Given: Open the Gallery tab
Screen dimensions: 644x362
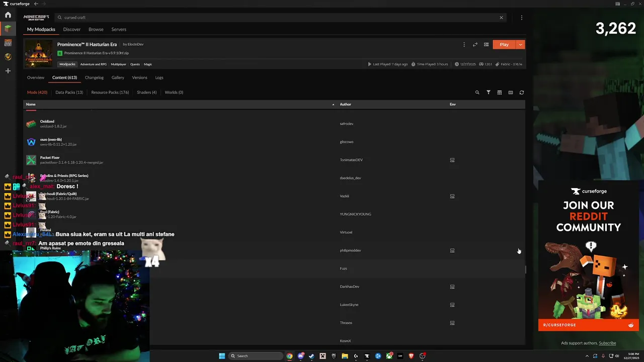Looking at the screenshot, I should click(x=118, y=77).
